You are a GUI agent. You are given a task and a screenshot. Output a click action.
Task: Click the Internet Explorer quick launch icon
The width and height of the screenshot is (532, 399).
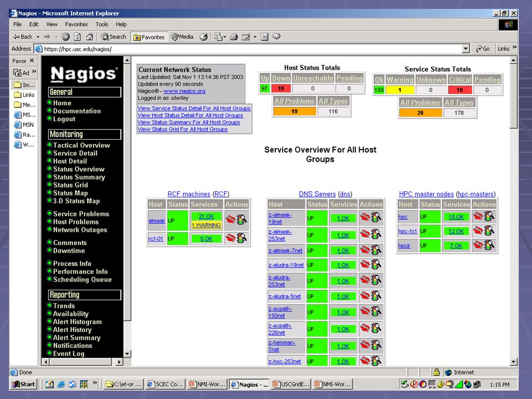pyautogui.click(x=61, y=384)
